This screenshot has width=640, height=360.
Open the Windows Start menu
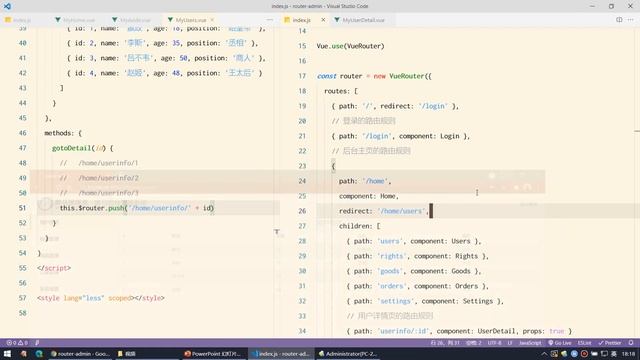pos(7,354)
